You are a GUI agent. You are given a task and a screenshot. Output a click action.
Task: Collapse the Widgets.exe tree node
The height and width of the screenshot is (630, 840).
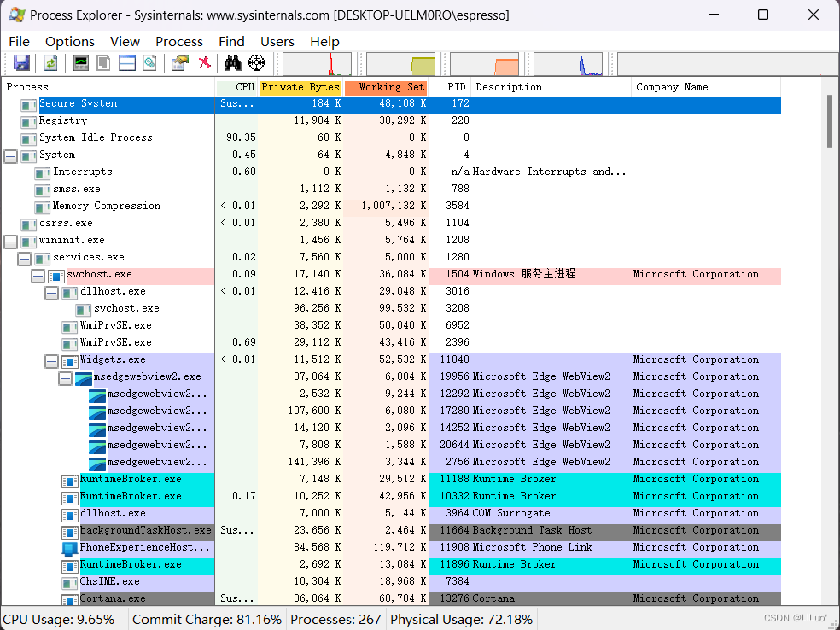pos(51,362)
